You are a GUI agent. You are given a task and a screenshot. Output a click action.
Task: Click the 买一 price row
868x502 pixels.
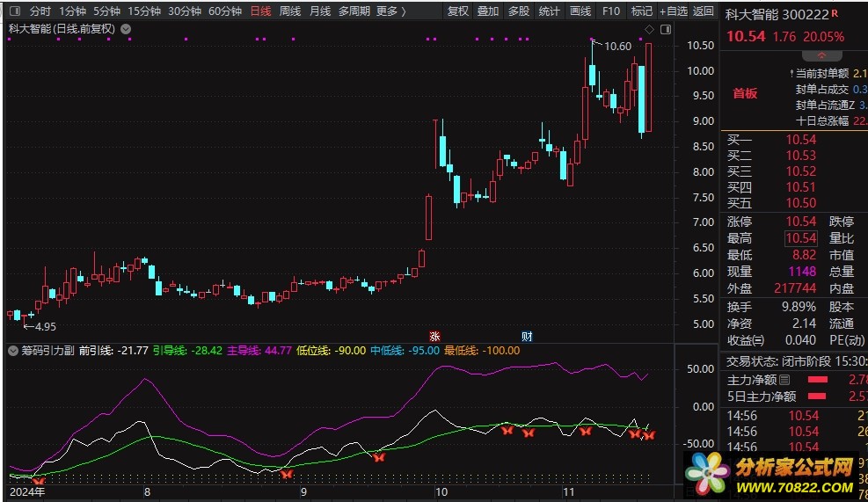coord(794,140)
